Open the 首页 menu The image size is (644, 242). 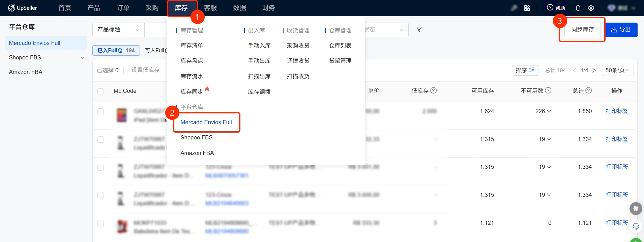65,8
